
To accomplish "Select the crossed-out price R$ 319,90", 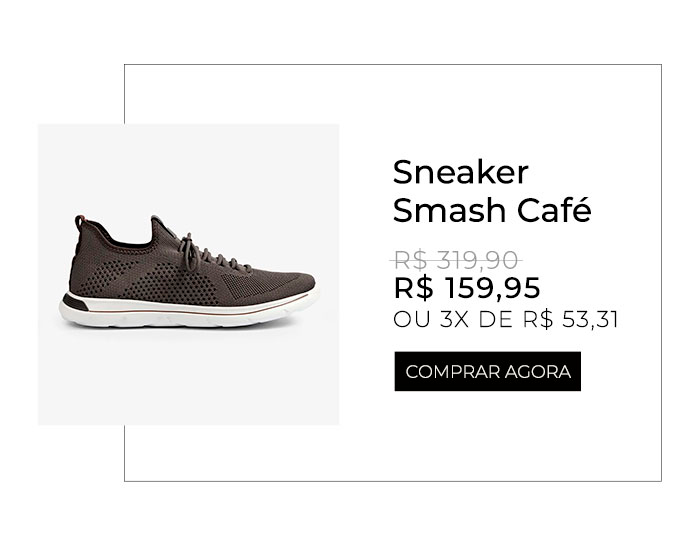I will coord(456,260).
